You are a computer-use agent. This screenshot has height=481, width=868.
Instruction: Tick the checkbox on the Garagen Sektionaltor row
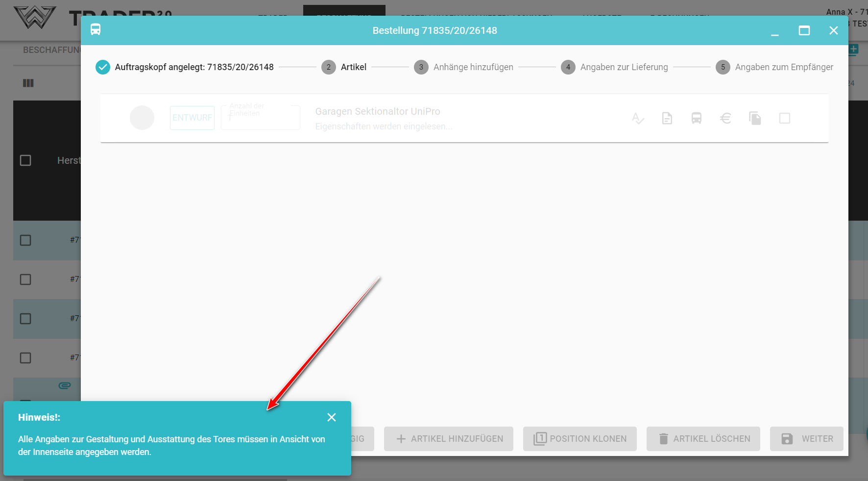784,118
